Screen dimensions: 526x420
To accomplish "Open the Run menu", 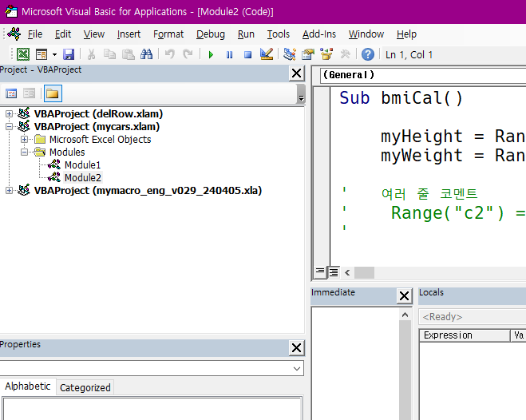I will 246,34.
